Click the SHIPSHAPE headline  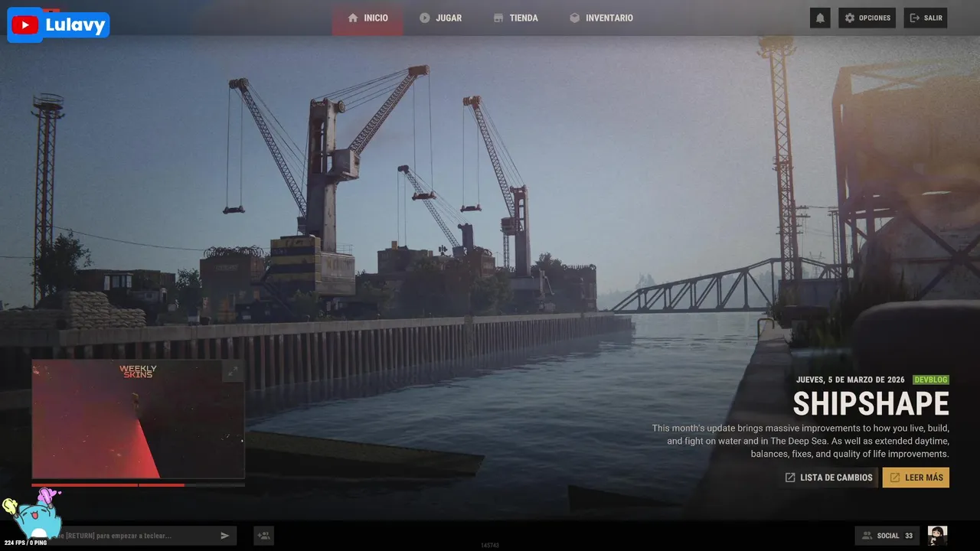[871, 404]
